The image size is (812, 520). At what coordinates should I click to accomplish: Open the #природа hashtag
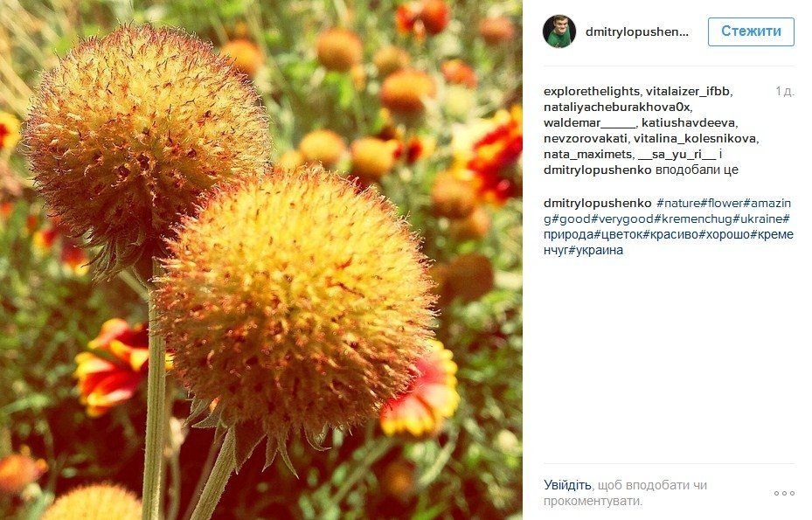click(x=569, y=234)
